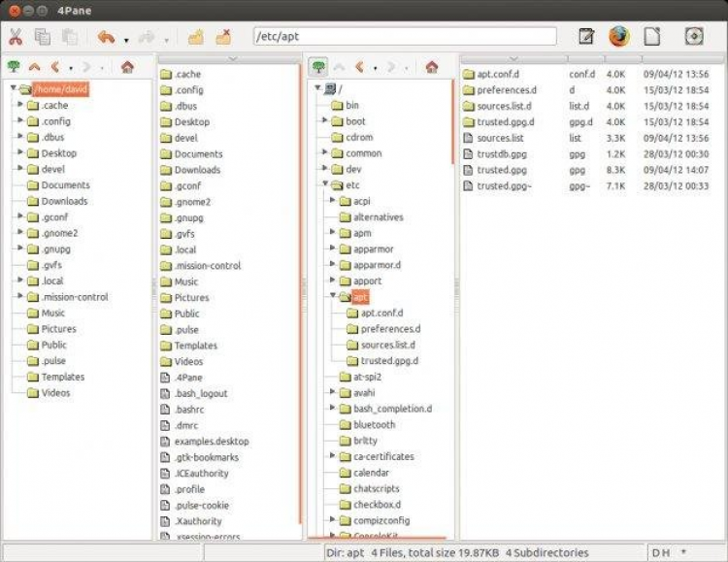Go up a directory in left pane
The image size is (728, 562).
click(35, 67)
